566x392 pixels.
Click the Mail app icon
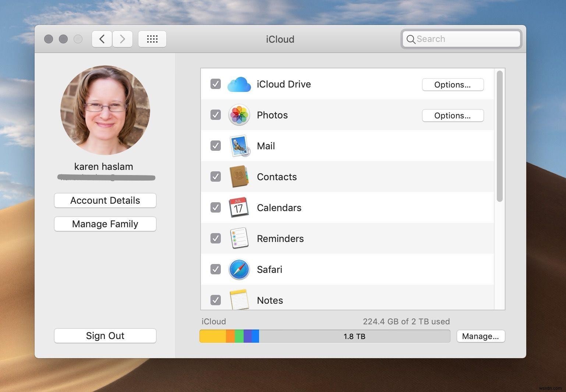[x=239, y=146]
